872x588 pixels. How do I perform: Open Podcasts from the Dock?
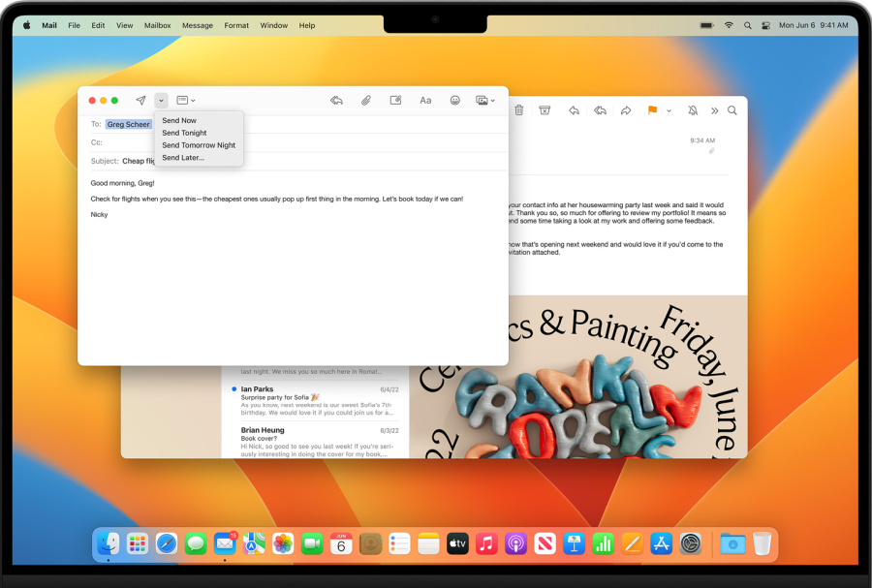click(x=515, y=543)
